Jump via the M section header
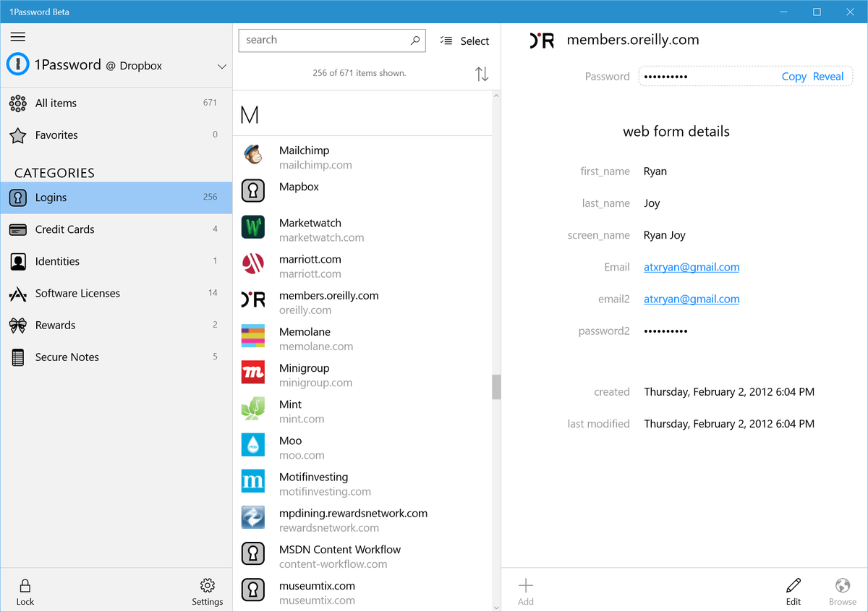 [250, 115]
